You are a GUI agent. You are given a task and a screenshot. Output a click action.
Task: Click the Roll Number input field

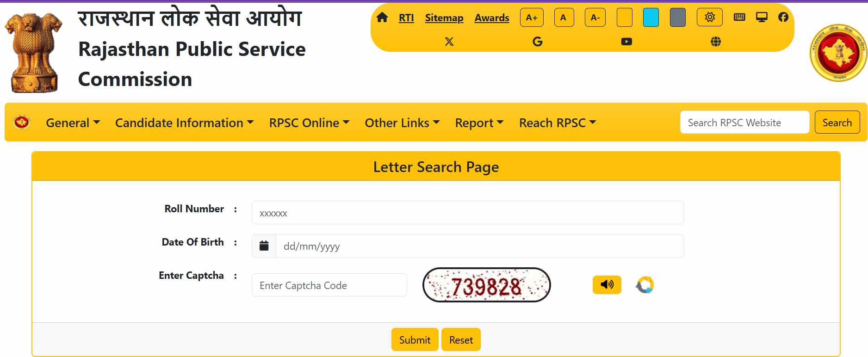tap(468, 213)
